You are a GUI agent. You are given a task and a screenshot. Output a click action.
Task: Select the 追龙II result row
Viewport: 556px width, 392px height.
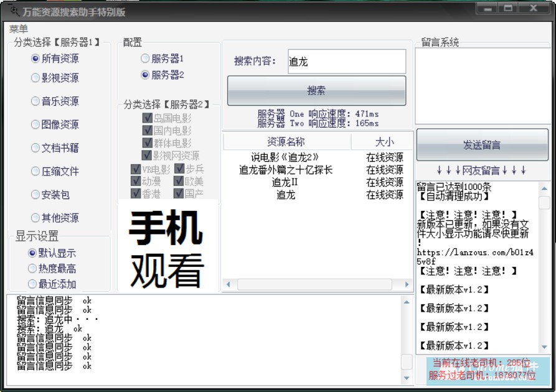click(x=285, y=182)
